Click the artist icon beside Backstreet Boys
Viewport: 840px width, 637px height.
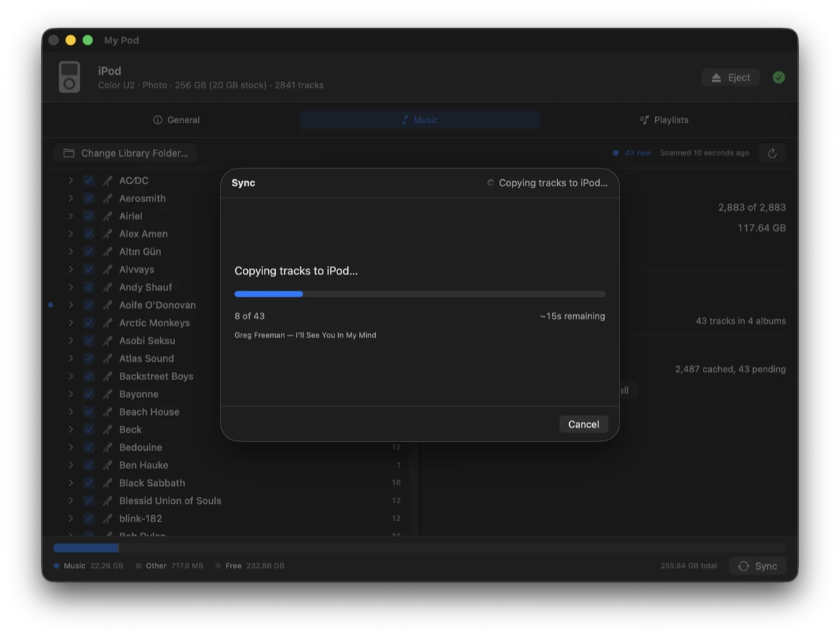click(107, 376)
